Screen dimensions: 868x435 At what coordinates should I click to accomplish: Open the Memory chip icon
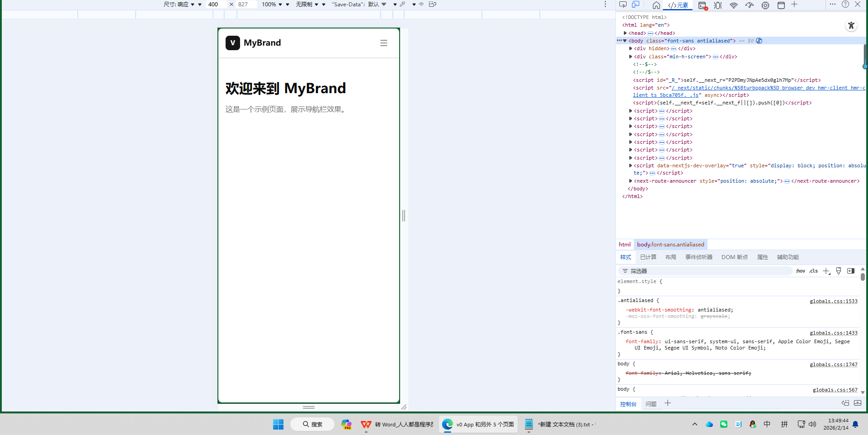pyautogui.click(x=765, y=5)
